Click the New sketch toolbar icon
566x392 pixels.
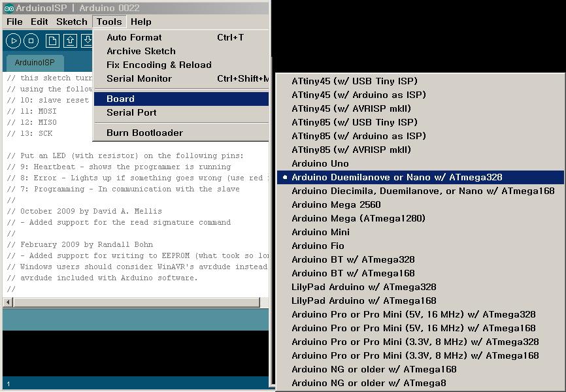[x=52, y=41]
